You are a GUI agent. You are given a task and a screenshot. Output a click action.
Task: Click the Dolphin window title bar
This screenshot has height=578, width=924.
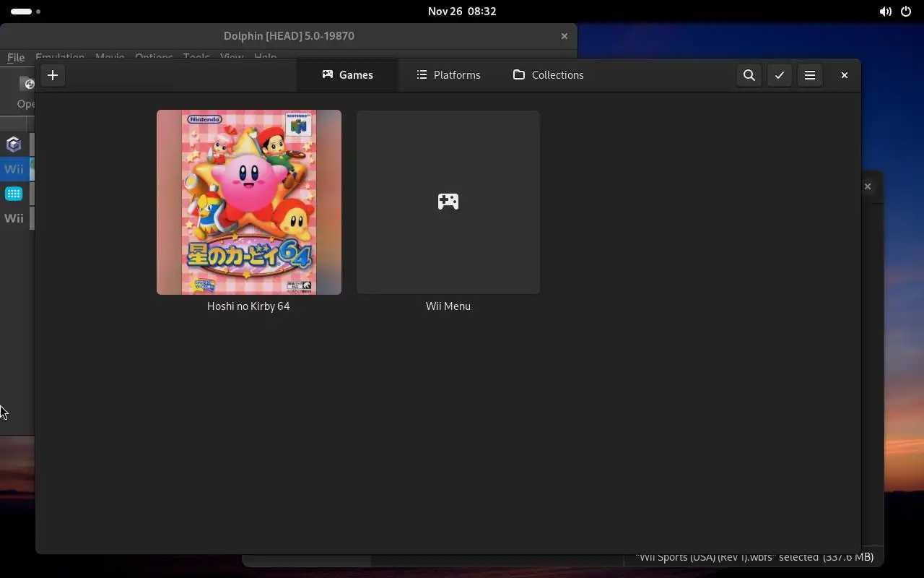pos(289,36)
